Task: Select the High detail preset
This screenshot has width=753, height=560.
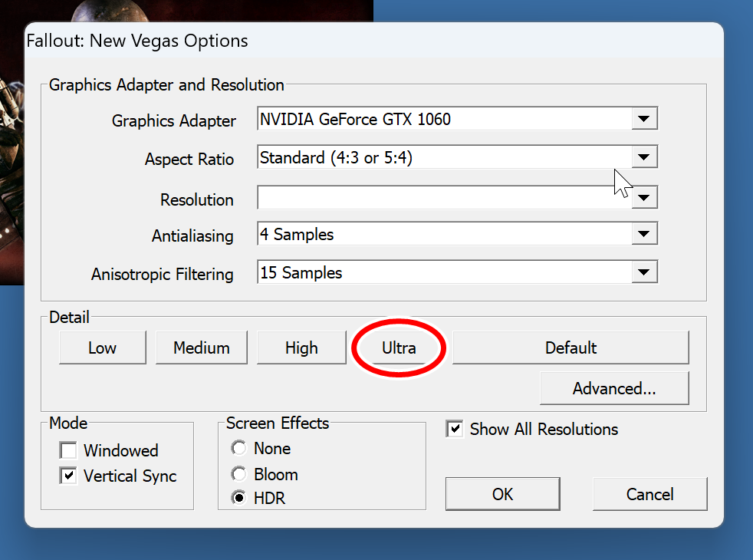Action: 301,348
